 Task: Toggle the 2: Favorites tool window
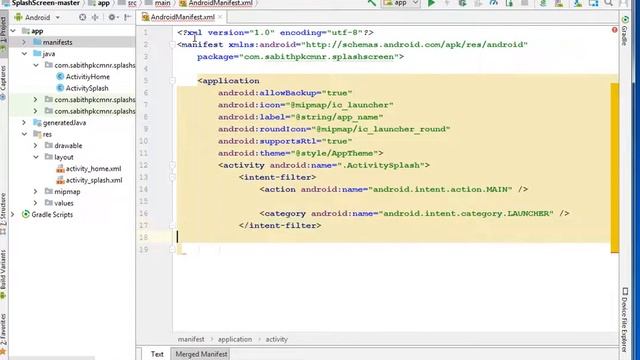pos(3,334)
